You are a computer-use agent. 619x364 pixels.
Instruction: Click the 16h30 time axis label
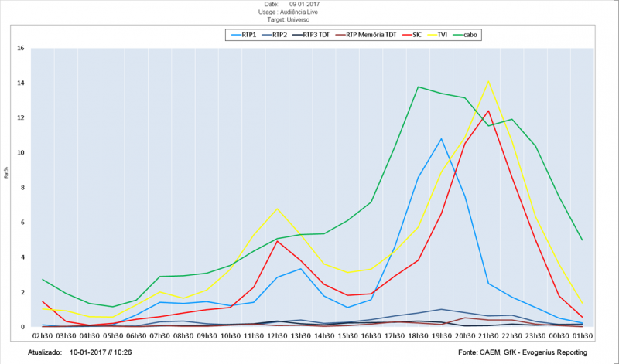click(x=371, y=336)
